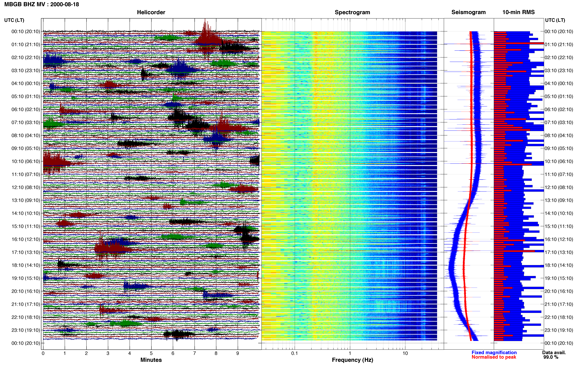Click right-side time label '23:10 (19:10)'
This screenshot has height=368, width=588.
(559, 330)
